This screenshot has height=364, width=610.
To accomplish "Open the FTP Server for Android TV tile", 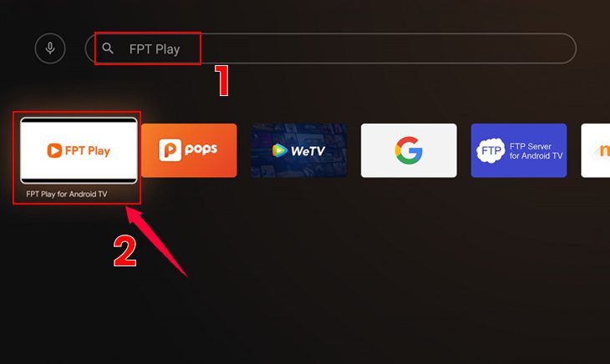I will 519,150.
